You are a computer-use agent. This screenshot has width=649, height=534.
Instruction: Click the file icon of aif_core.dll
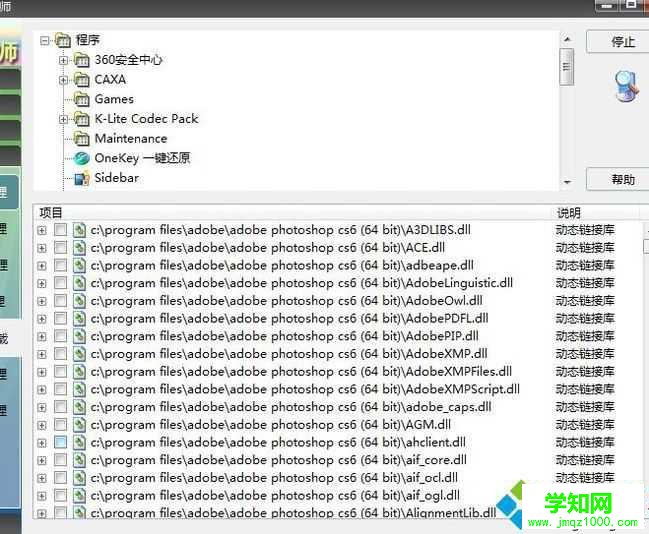(79, 460)
